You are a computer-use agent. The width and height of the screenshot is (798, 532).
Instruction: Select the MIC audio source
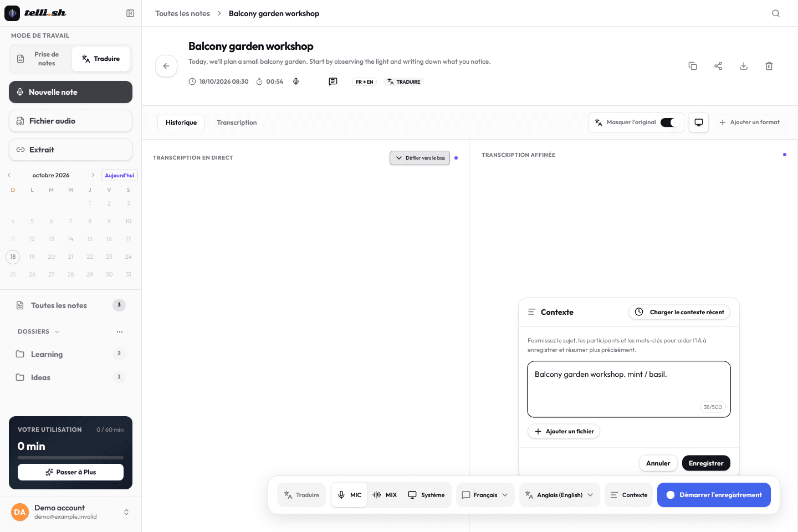click(350, 495)
